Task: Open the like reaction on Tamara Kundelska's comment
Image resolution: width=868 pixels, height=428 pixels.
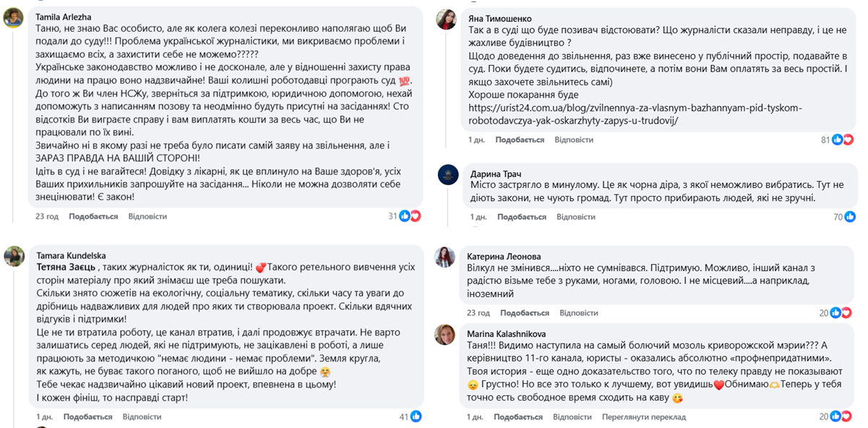Action: pos(416,416)
